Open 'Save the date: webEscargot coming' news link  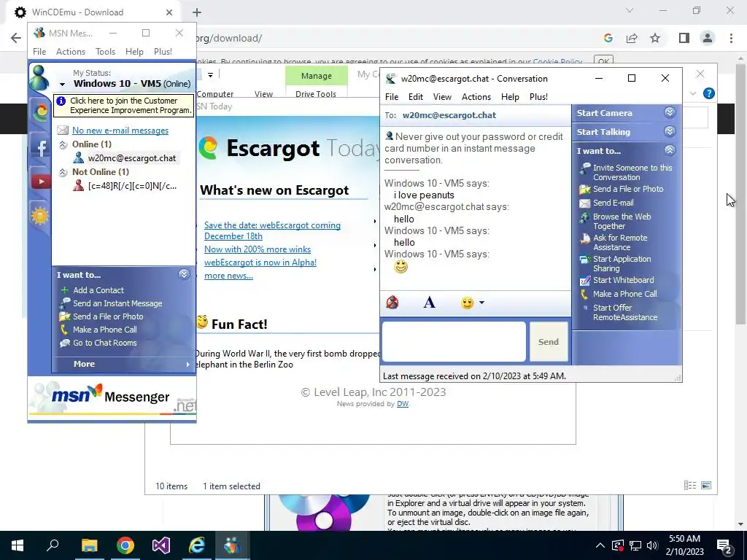coord(272,230)
